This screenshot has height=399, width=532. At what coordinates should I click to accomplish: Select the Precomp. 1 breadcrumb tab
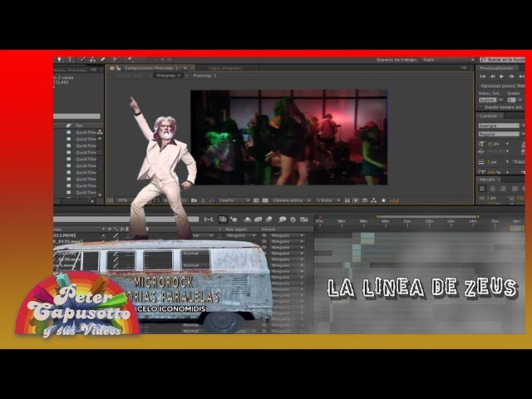168,76
